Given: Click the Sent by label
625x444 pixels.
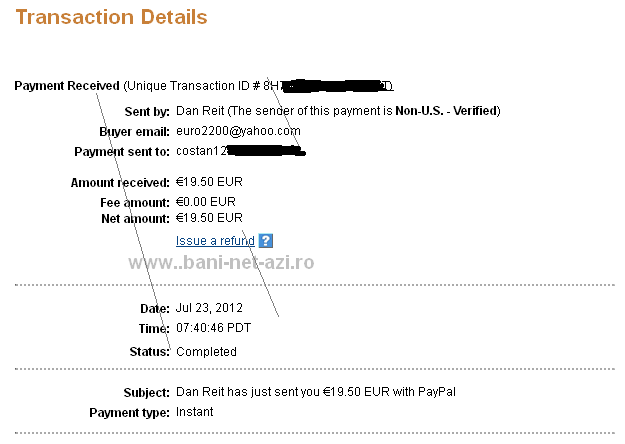Looking at the screenshot, I should click(x=147, y=110).
